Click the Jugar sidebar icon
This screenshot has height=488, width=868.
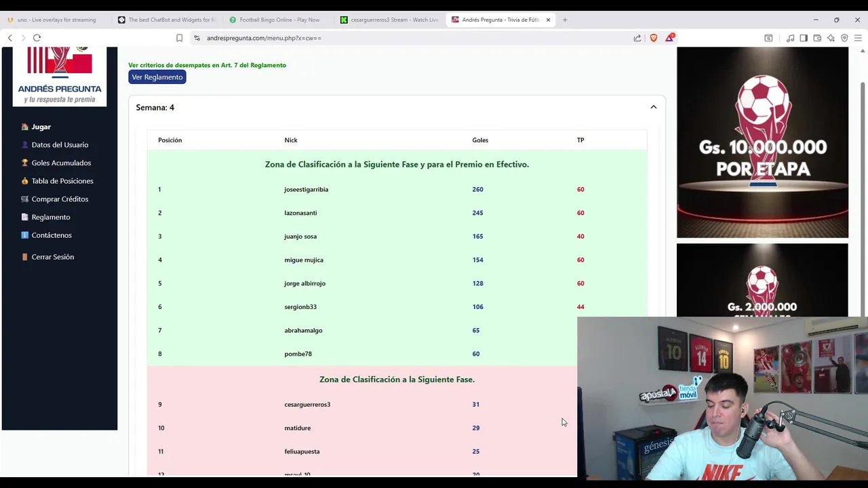point(25,127)
